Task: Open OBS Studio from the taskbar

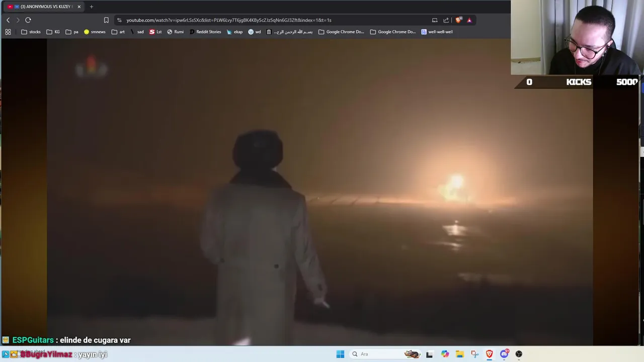Action: (519, 354)
